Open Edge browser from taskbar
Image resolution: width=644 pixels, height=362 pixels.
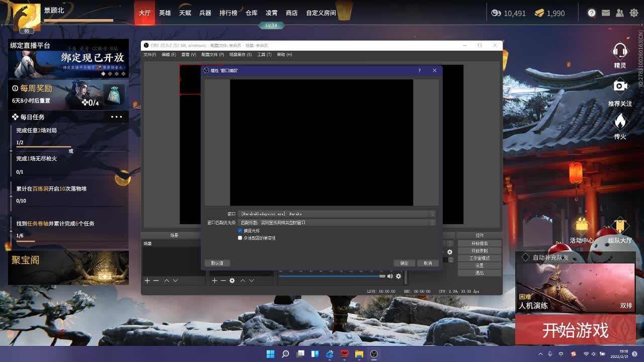click(x=330, y=354)
